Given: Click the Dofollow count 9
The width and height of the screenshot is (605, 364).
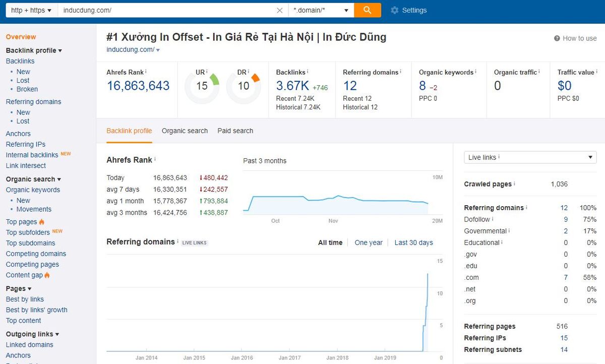Looking at the screenshot, I should (566, 219).
